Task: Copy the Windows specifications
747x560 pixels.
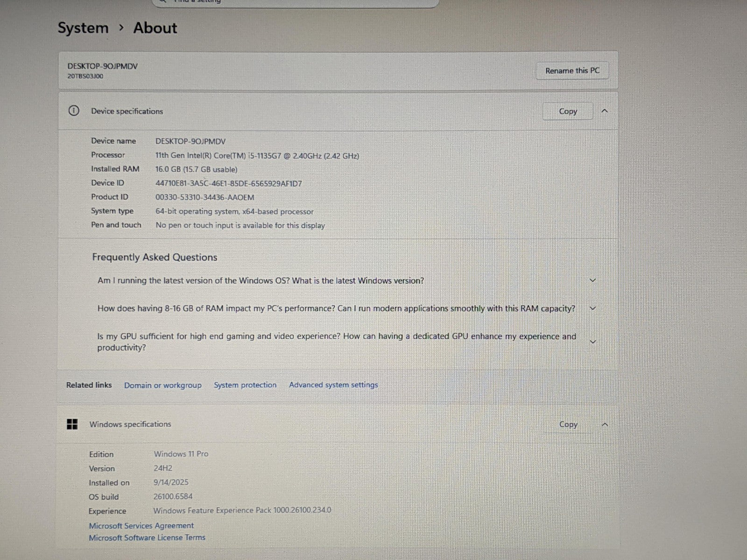Action: pos(568,424)
